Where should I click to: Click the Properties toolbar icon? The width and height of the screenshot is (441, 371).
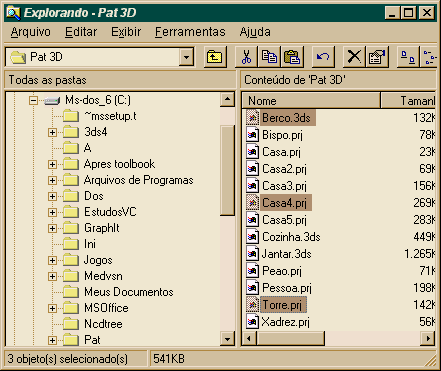377,57
